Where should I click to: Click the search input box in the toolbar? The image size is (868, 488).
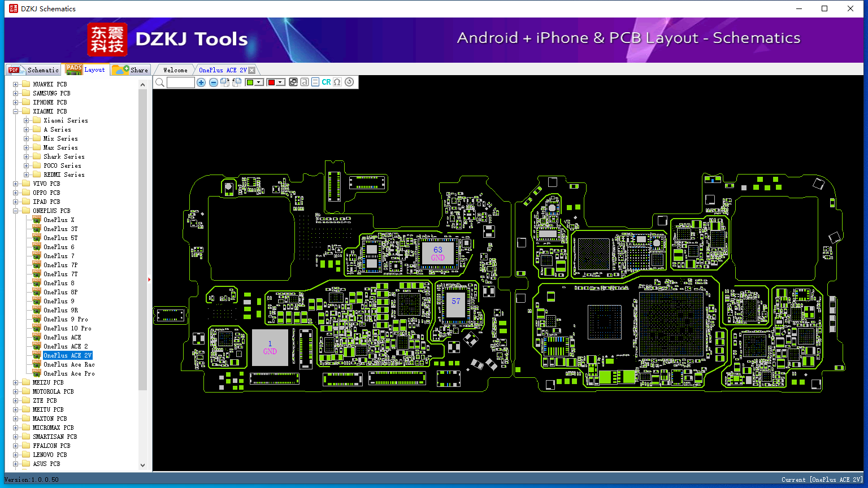click(181, 82)
